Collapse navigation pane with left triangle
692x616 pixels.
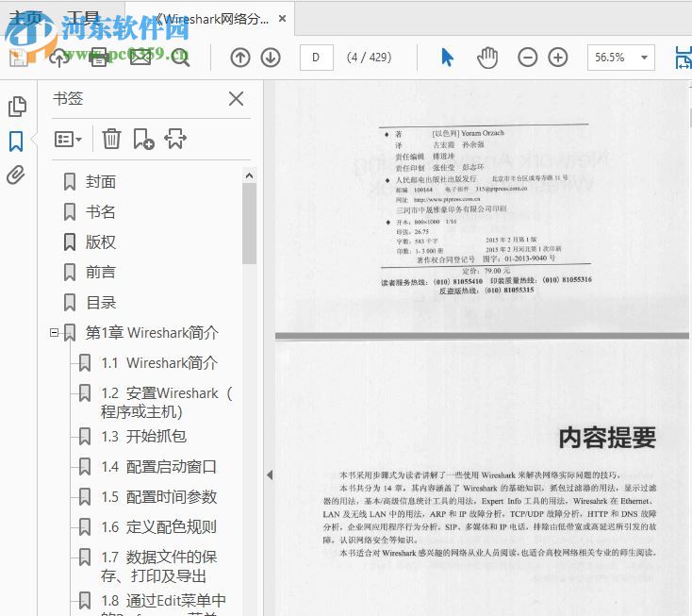click(x=270, y=474)
